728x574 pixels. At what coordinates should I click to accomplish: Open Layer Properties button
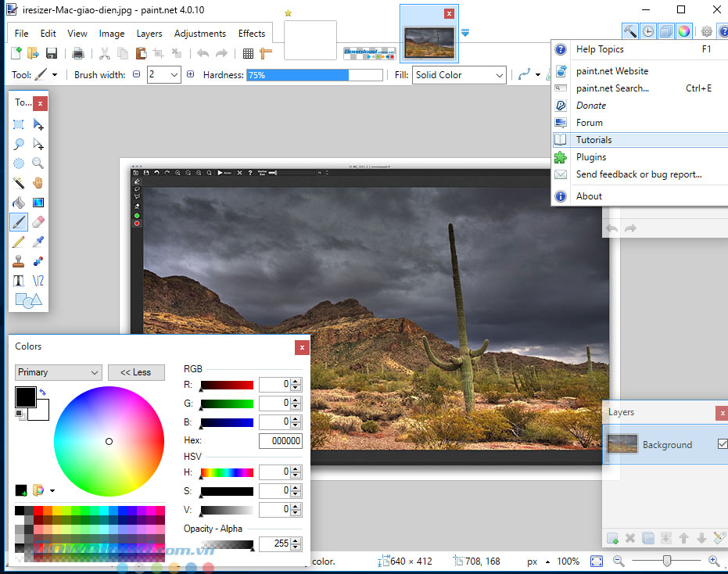pyautogui.click(x=719, y=538)
